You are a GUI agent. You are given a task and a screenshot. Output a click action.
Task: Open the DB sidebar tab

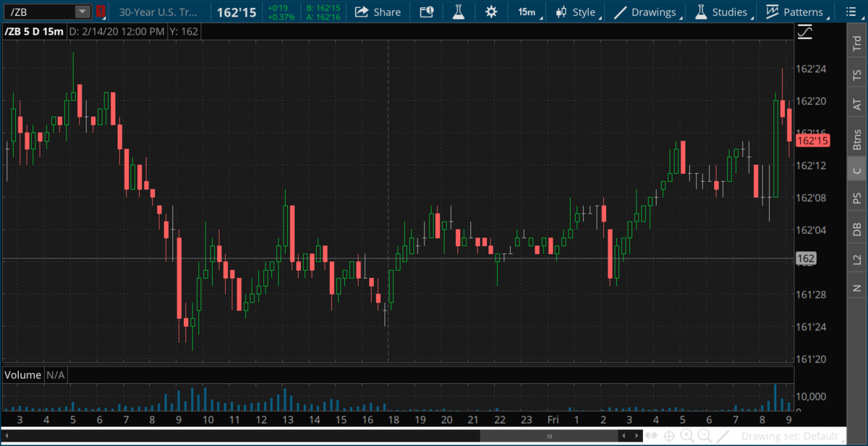click(856, 229)
